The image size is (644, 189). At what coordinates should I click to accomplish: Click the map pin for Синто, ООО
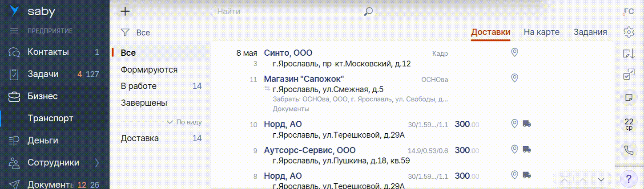(515, 53)
